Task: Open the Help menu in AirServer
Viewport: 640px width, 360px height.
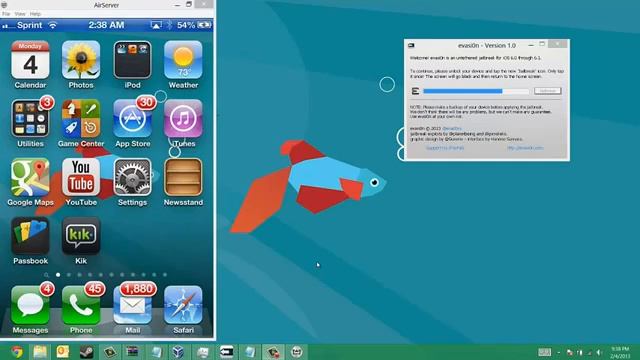Action: (x=36, y=14)
